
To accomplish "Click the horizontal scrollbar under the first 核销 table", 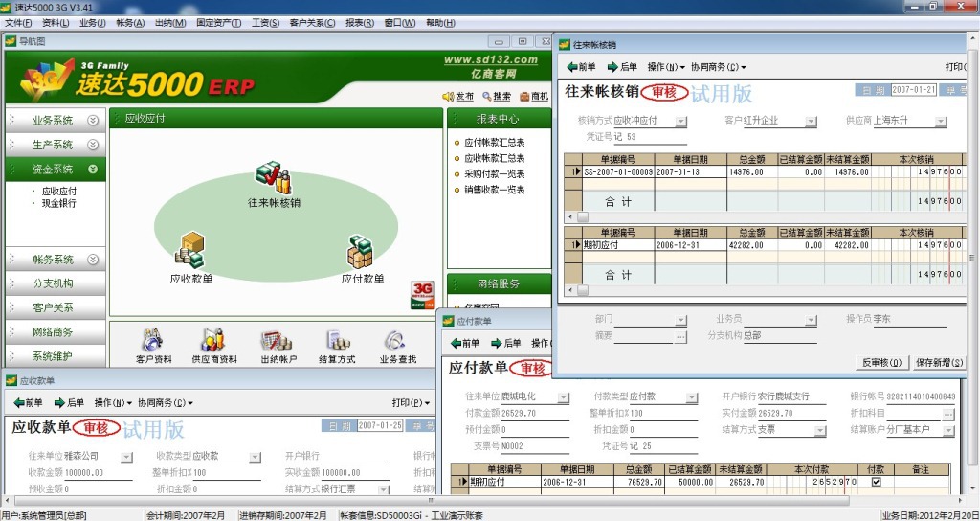I will pyautogui.click(x=764, y=217).
